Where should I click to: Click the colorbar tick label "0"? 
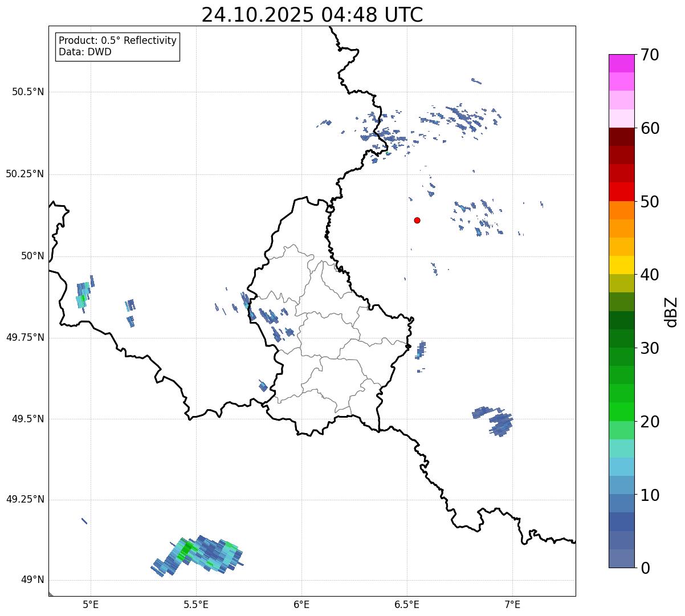coord(645,568)
